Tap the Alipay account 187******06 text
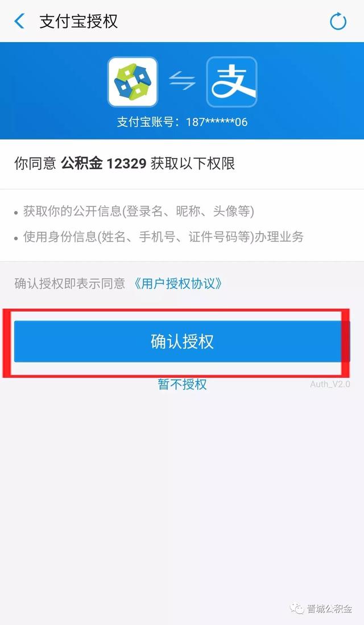The width and height of the screenshot is (364, 625). pyautogui.click(x=217, y=122)
